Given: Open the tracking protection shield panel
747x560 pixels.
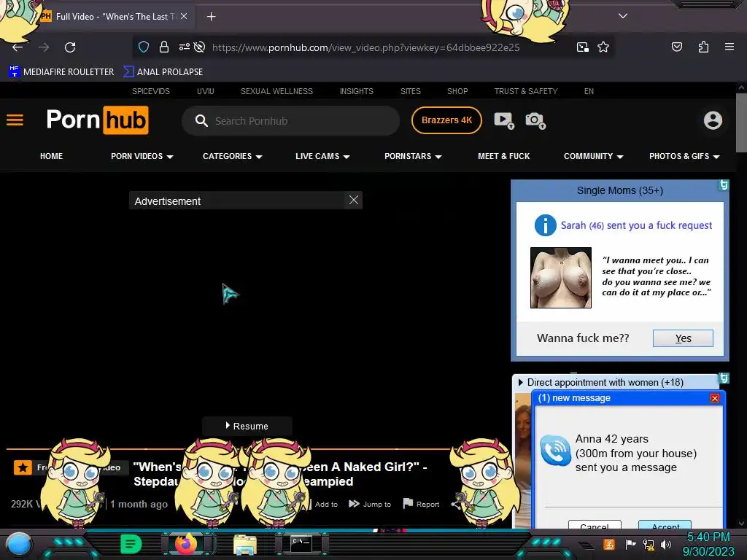Looking at the screenshot, I should pyautogui.click(x=144, y=47).
